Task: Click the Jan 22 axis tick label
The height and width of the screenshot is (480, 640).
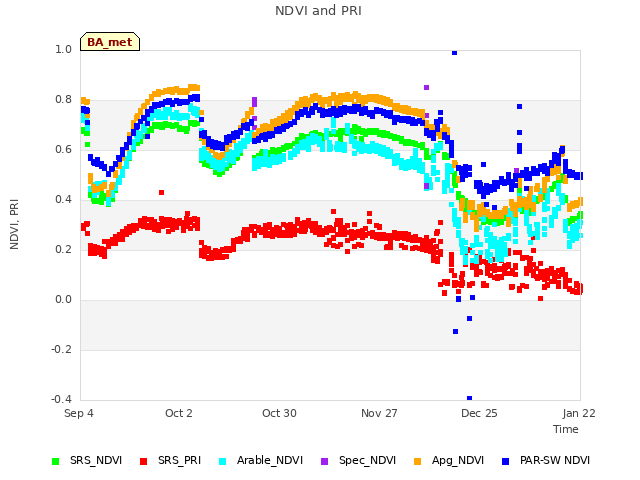Action: pos(579,413)
